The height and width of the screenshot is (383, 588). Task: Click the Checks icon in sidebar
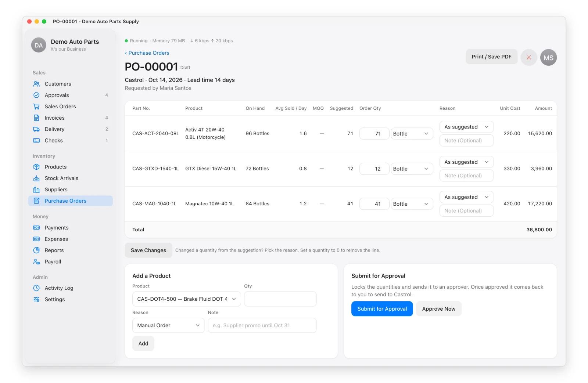tap(36, 141)
